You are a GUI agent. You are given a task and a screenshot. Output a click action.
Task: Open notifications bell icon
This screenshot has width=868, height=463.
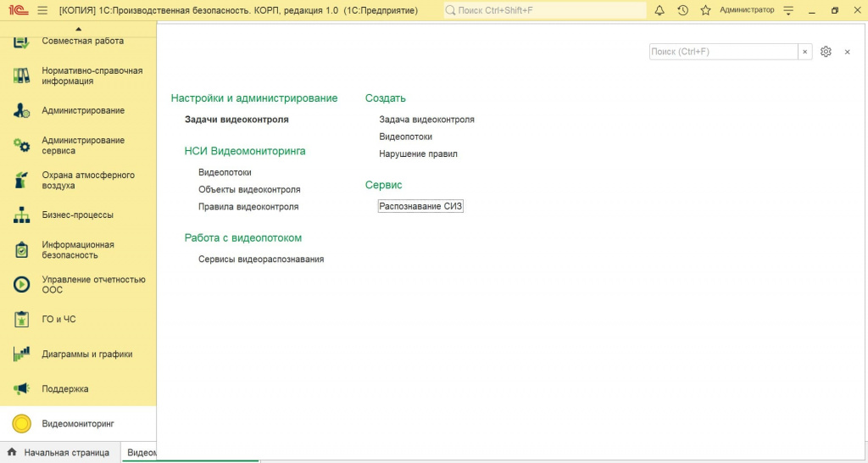tap(659, 10)
